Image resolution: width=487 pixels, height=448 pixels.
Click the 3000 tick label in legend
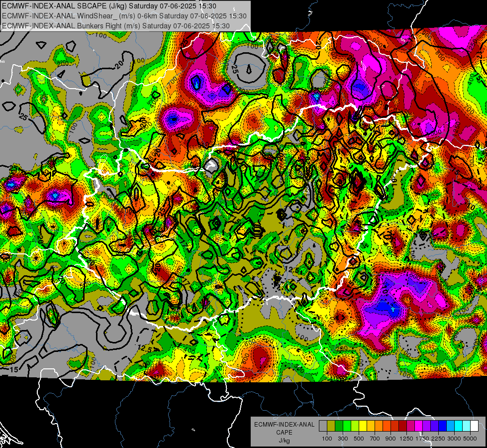coord(454,439)
